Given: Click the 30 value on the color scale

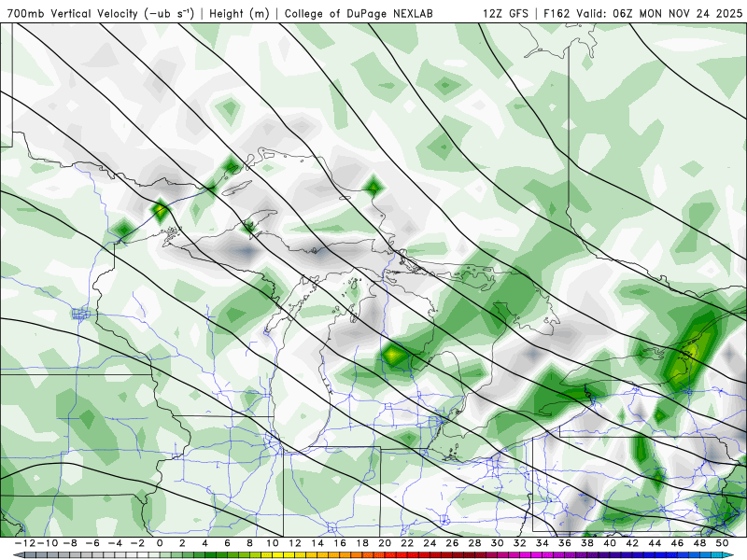Looking at the screenshot, I should tap(498, 543).
